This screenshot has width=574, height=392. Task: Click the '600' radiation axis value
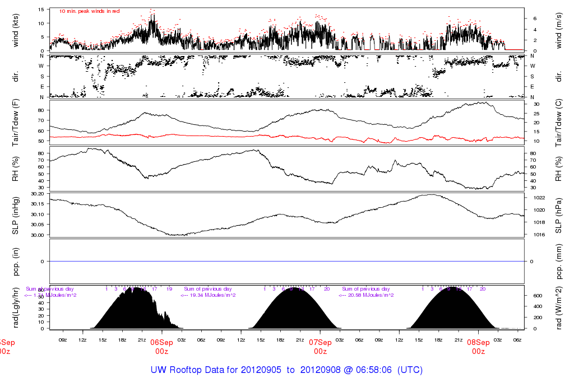(538, 296)
